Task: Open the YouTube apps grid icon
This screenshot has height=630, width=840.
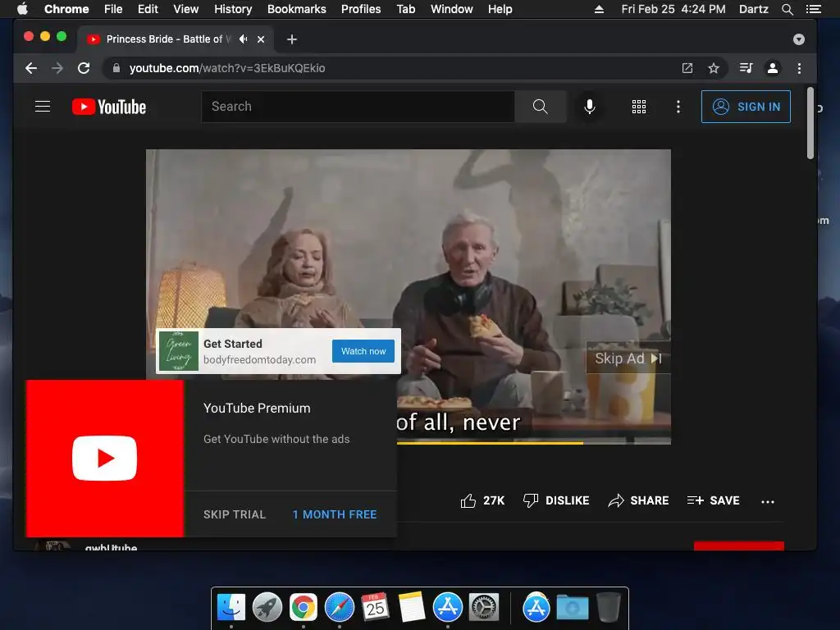Action: click(638, 107)
